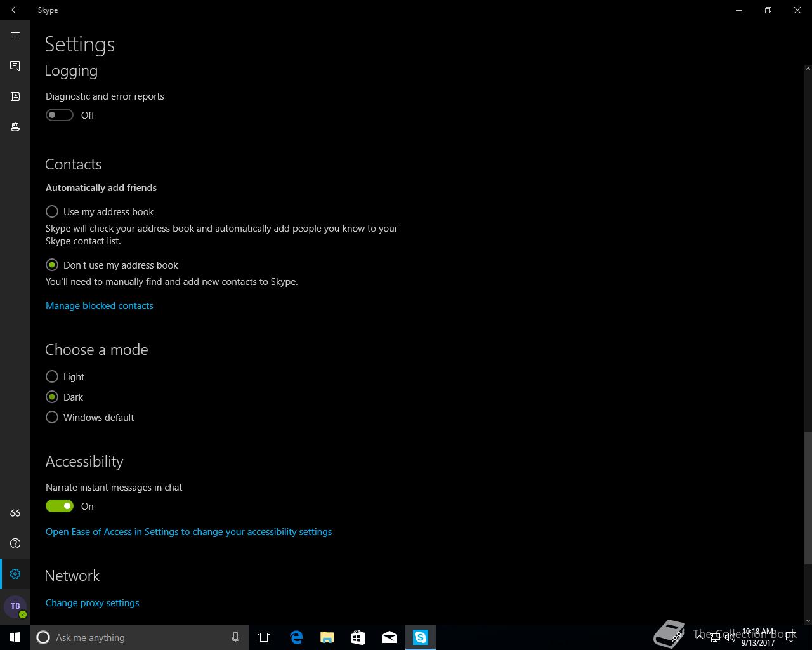The height and width of the screenshot is (650, 812).
Task: Open the Windows Store taskbar icon
Action: [358, 637]
